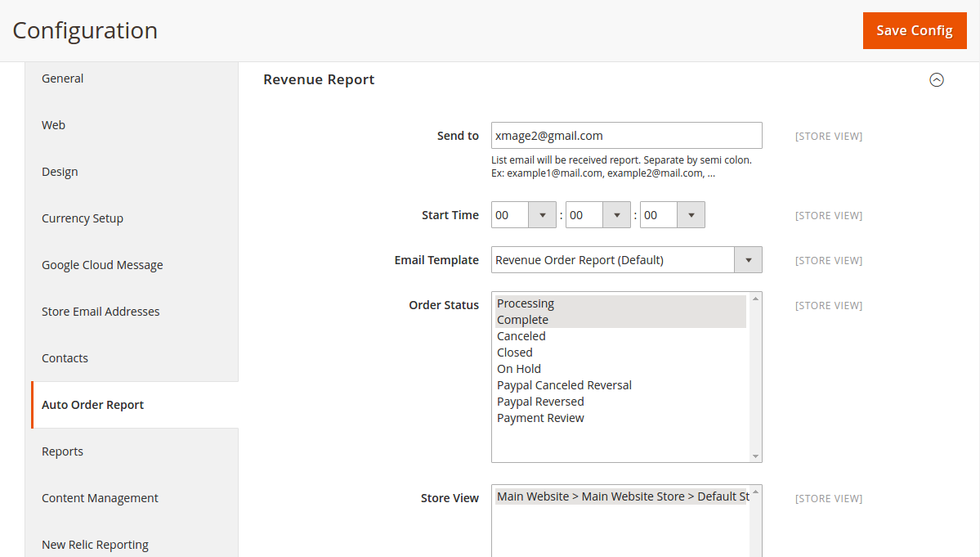Select Payment Review order status
Screen dimensions: 980x557
(540, 418)
